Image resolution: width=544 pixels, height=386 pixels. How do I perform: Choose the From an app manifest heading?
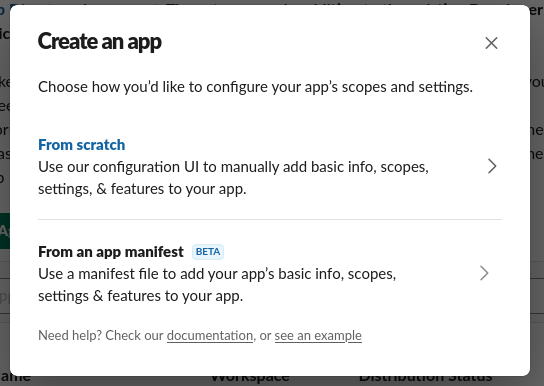pyautogui.click(x=111, y=252)
